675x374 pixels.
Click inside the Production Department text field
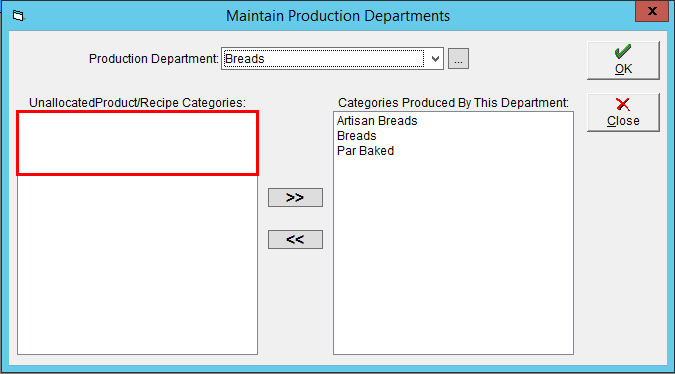pyautogui.click(x=324, y=59)
